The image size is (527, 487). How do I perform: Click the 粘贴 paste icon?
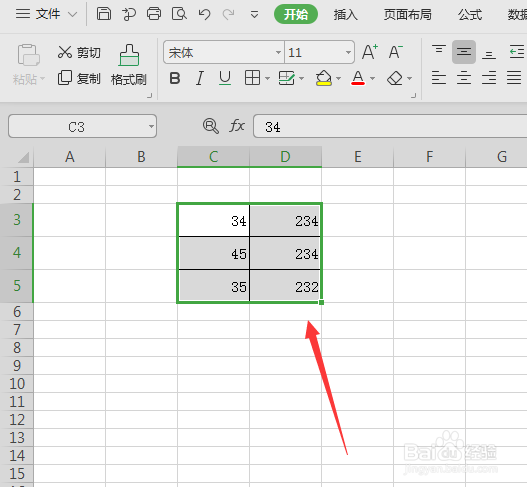pos(28,55)
